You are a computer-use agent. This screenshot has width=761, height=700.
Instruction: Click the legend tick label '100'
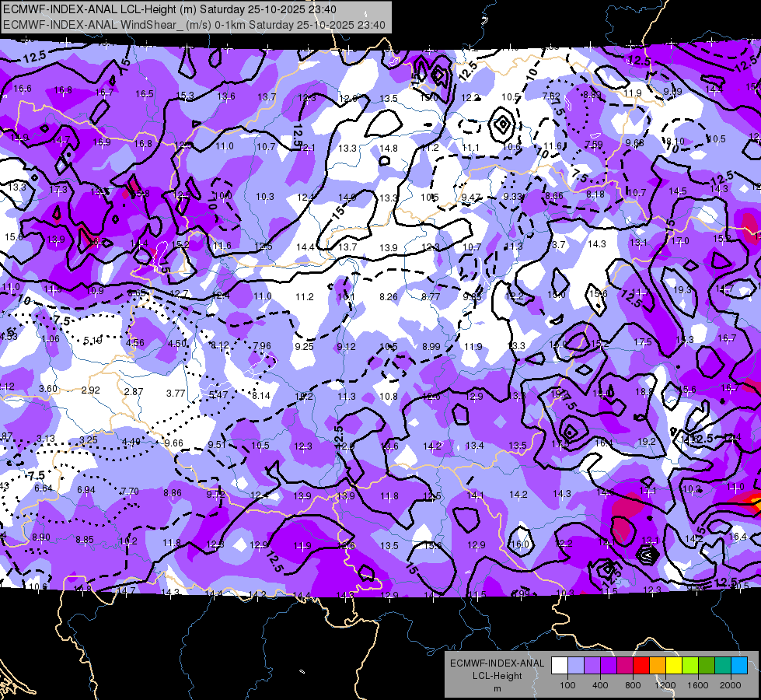coord(567,685)
